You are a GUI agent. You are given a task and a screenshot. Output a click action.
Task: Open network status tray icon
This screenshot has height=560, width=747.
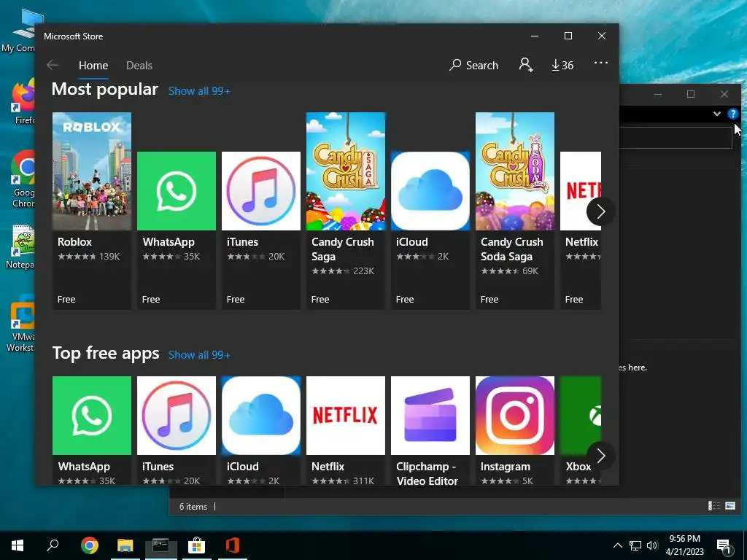tap(635, 545)
